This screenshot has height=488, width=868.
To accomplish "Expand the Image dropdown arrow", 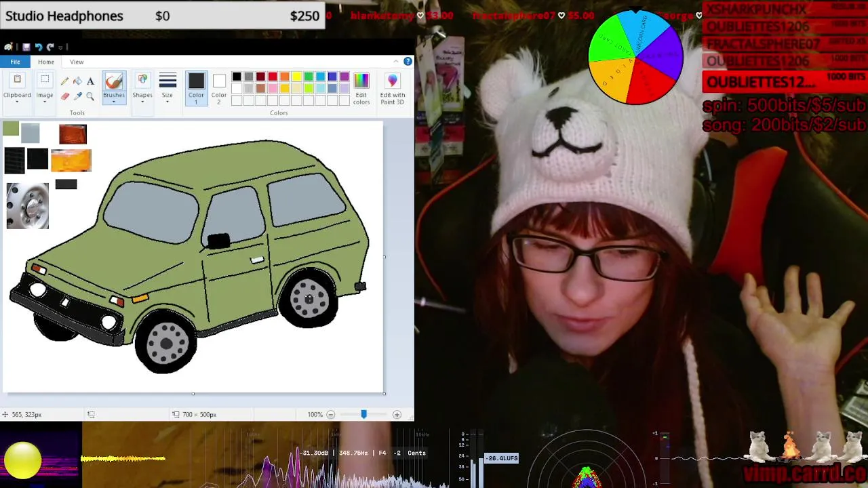I will [45, 102].
